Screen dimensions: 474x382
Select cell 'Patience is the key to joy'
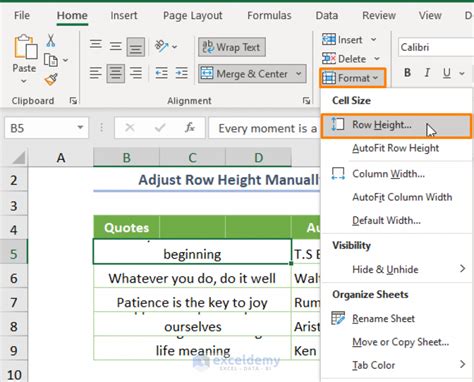[x=192, y=302]
